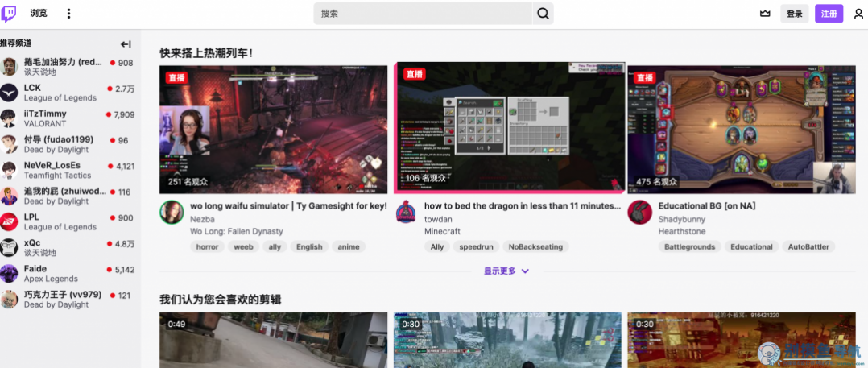Screen dimensions: 868x368
Task: Select the Battlegrounds tag
Action: coord(690,246)
